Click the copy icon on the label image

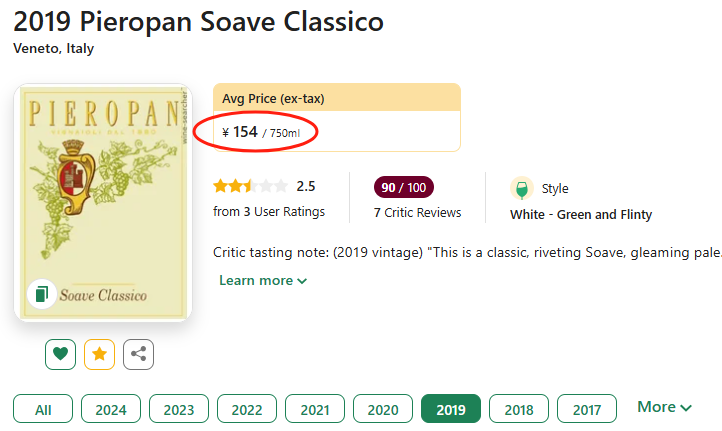[x=41, y=294]
